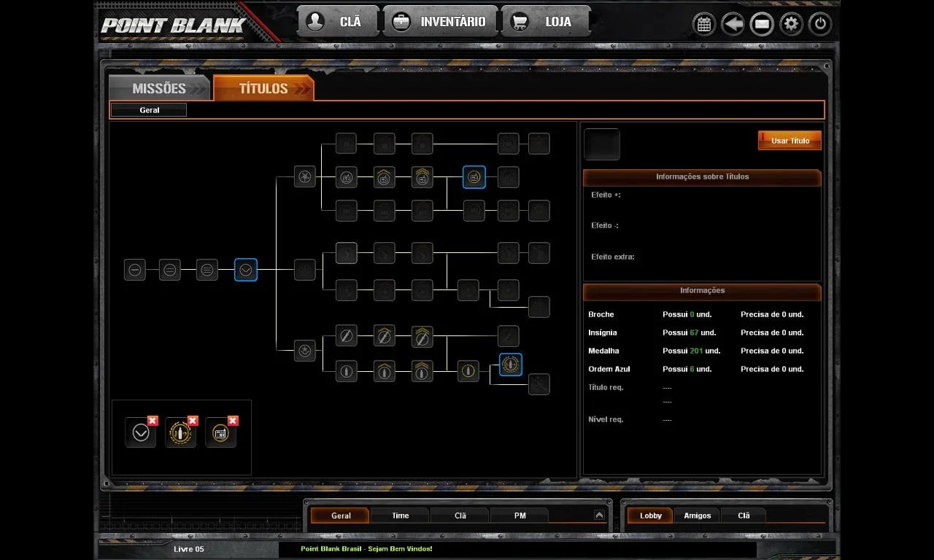Click the Usar Título button

tap(790, 141)
